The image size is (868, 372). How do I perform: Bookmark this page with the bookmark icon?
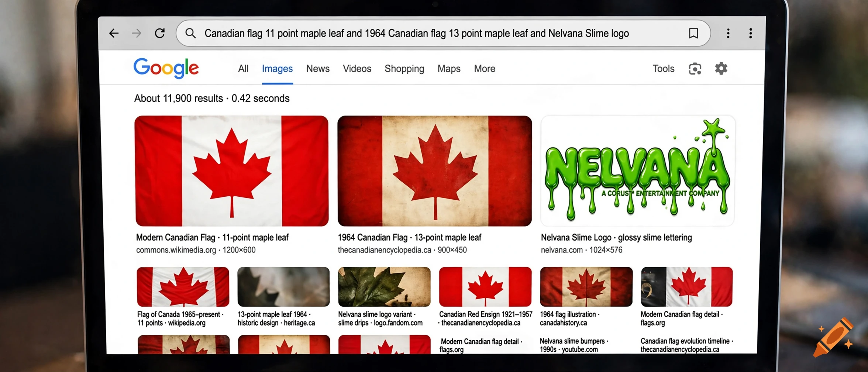pos(693,33)
